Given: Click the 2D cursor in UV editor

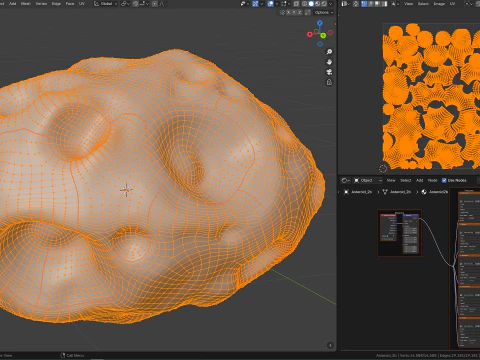Looking at the screenshot, I should [383, 169].
